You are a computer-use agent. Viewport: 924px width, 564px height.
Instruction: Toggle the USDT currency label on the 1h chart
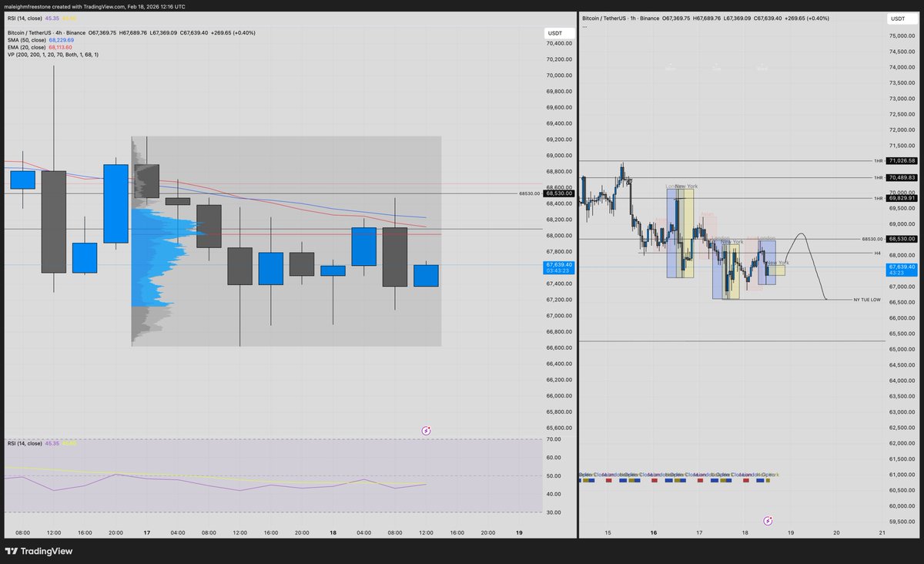pyautogui.click(x=898, y=18)
